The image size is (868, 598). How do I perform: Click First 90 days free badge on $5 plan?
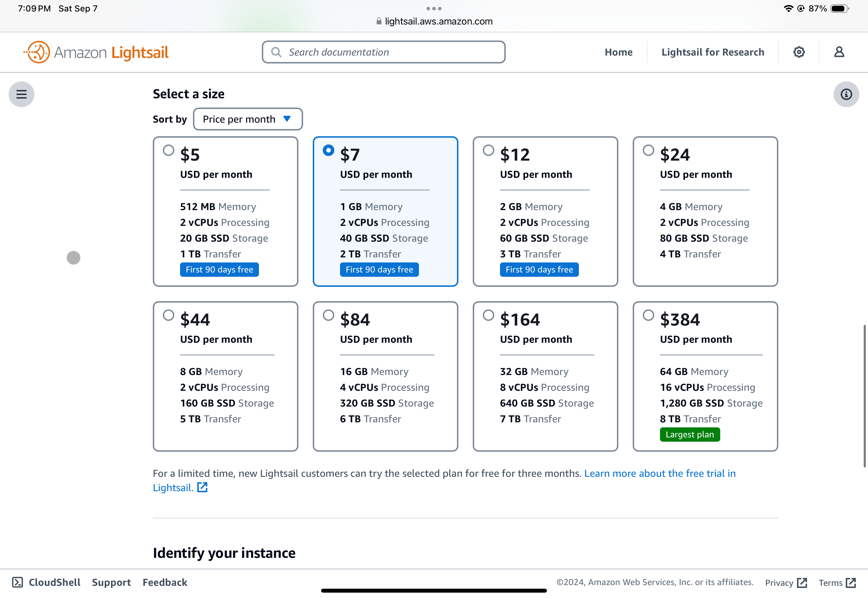tap(219, 269)
